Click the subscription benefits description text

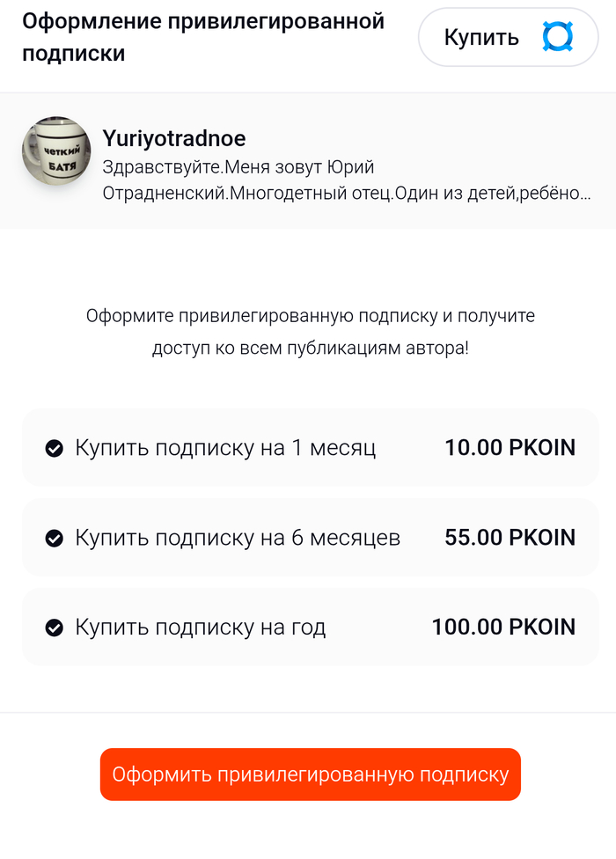point(308,331)
